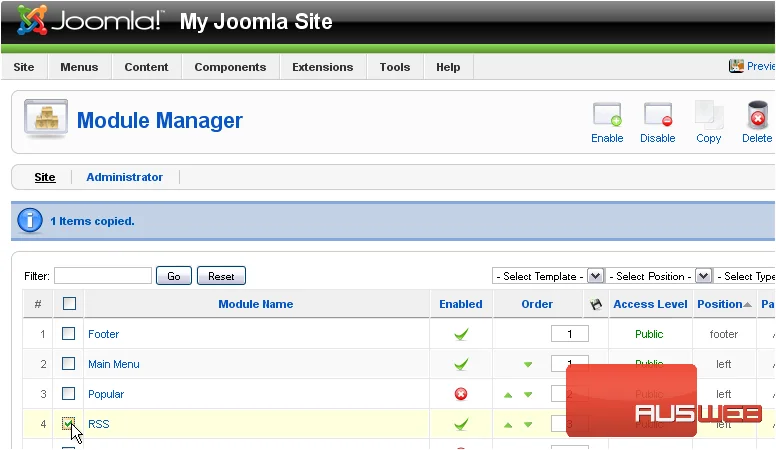
Task: Sort by Order column header
Action: (x=537, y=304)
